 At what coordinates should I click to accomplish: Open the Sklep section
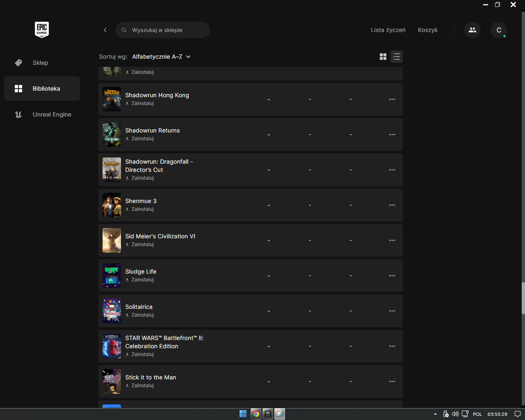[42, 63]
